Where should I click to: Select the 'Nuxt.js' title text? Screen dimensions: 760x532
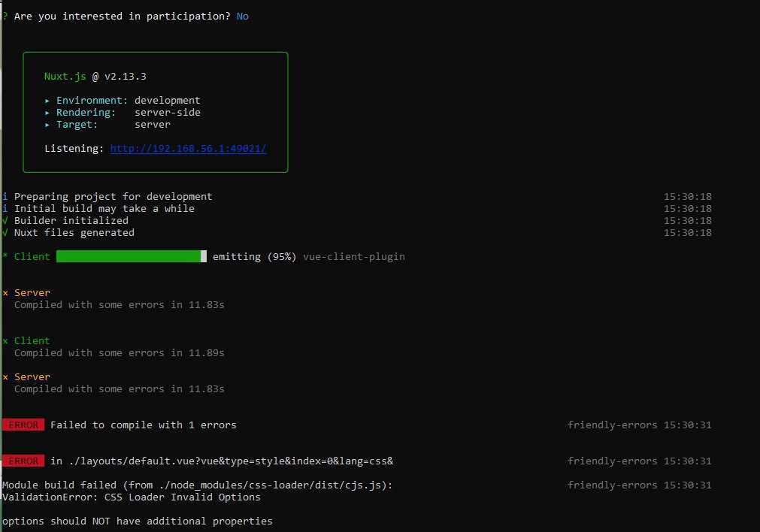65,77
